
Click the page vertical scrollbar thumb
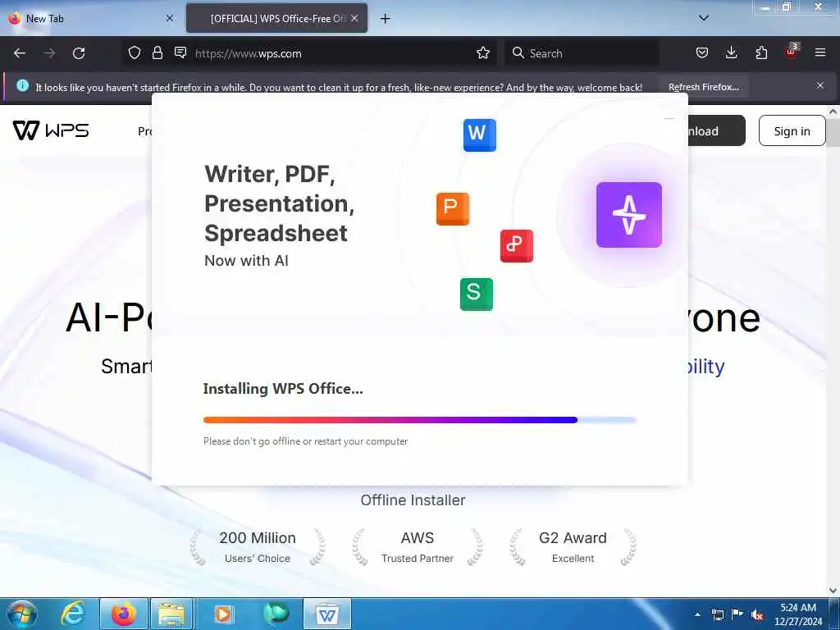point(833,132)
